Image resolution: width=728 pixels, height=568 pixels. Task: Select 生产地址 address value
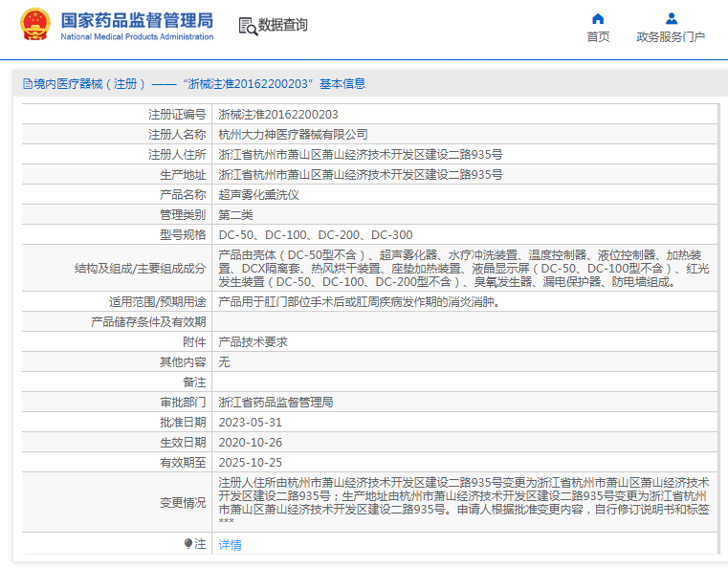point(361,174)
